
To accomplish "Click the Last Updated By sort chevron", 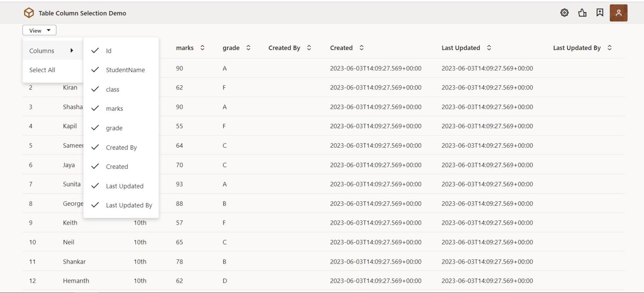I will [610, 48].
